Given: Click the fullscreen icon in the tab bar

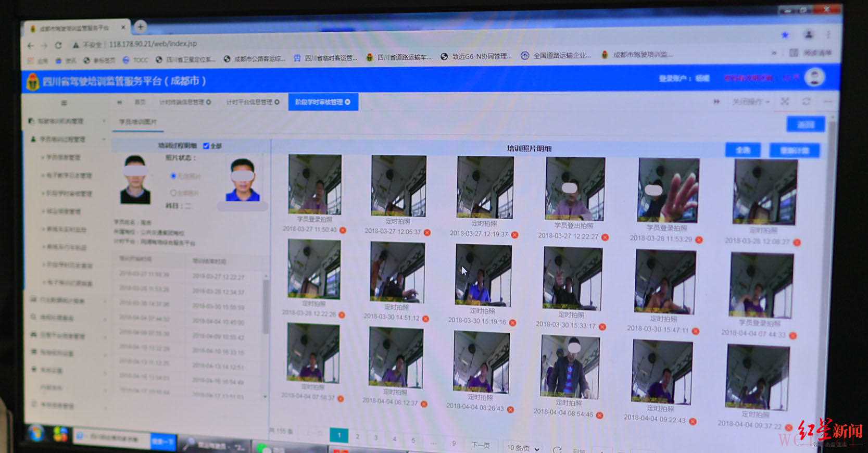Looking at the screenshot, I should pyautogui.click(x=785, y=102).
